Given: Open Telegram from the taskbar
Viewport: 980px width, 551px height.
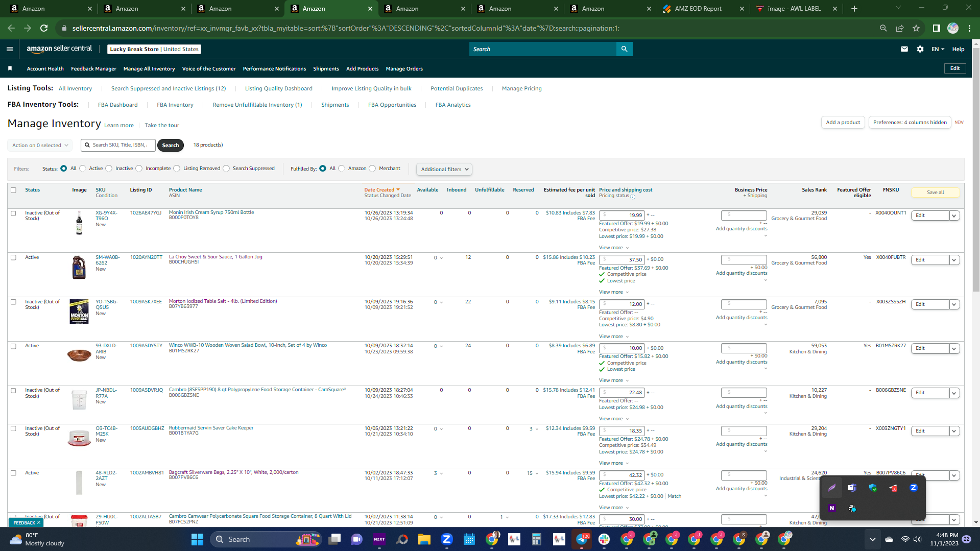Looking at the screenshot, I should pyautogui.click(x=582, y=539).
